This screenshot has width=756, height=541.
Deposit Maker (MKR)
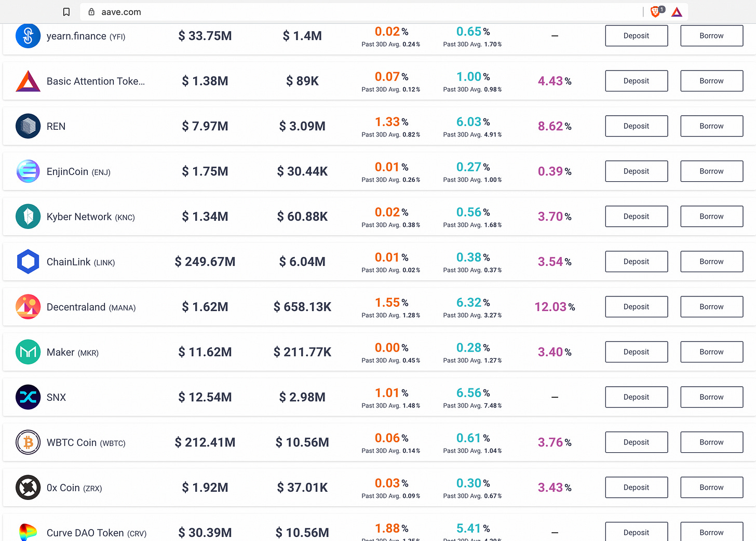637,352
